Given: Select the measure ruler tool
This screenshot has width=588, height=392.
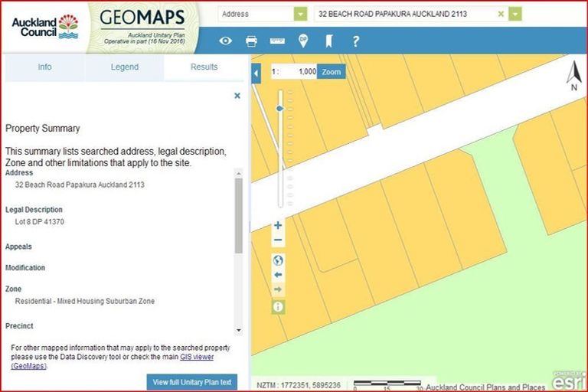Looking at the screenshot, I should pyautogui.click(x=277, y=41).
